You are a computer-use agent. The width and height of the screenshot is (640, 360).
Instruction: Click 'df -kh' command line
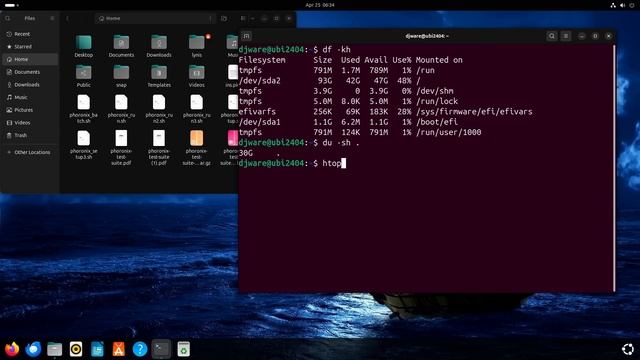tap(336, 49)
